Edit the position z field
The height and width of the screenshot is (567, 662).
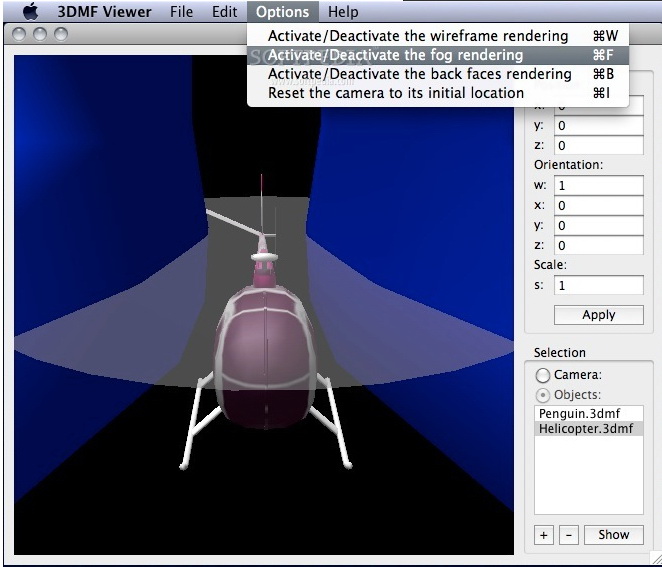click(x=599, y=146)
